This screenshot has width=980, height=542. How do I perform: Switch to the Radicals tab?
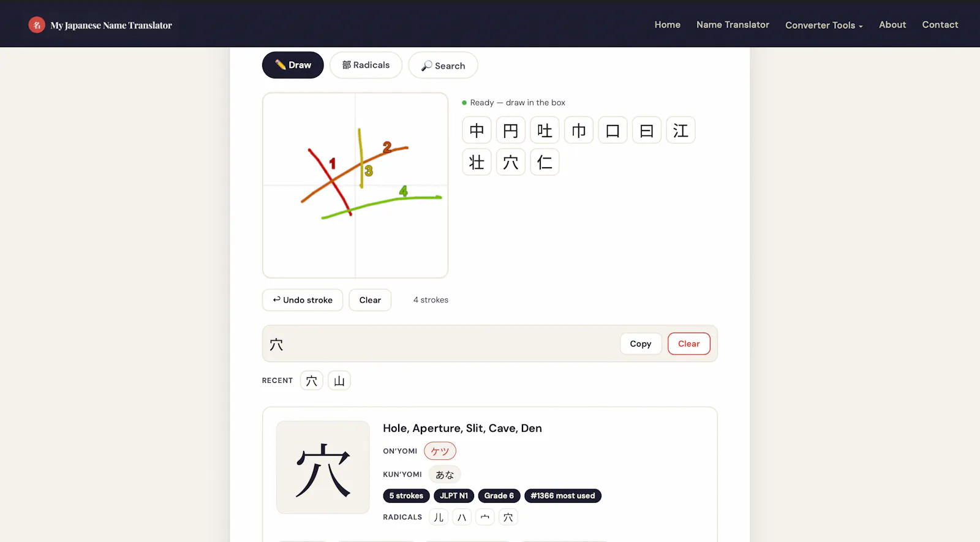tap(366, 65)
